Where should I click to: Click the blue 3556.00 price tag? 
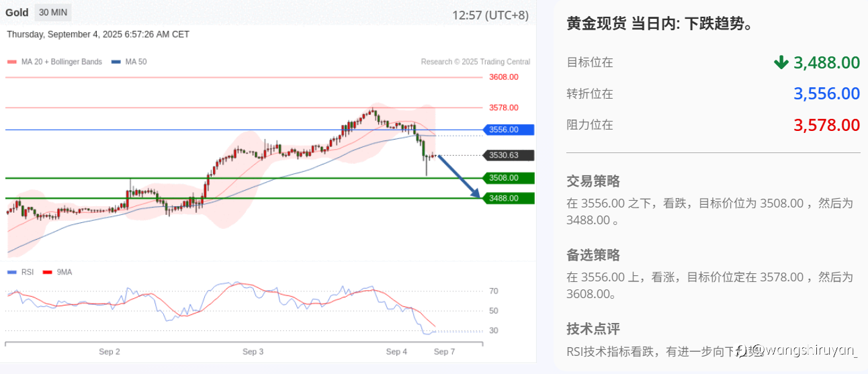click(x=509, y=130)
